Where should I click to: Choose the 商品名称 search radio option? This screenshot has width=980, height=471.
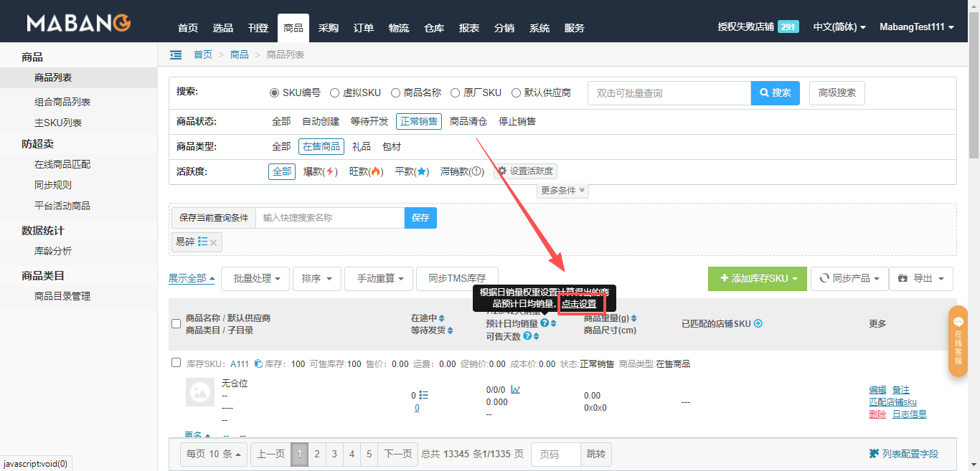click(x=395, y=92)
